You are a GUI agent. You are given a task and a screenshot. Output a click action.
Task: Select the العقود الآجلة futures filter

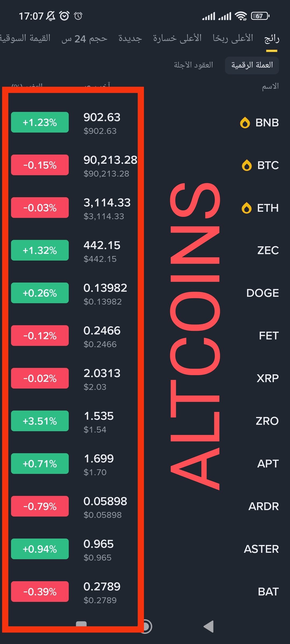(x=193, y=65)
